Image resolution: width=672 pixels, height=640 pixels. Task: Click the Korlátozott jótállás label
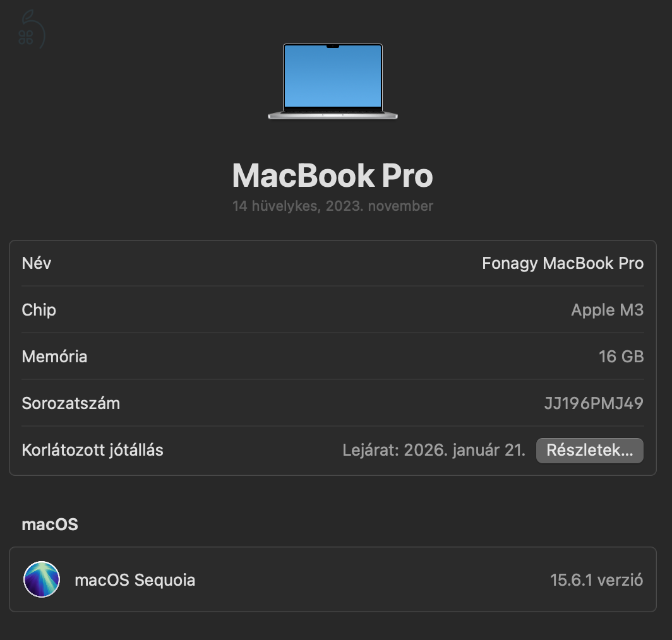[93, 450]
